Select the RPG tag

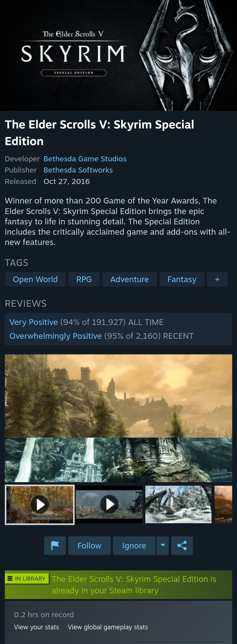[84, 279]
